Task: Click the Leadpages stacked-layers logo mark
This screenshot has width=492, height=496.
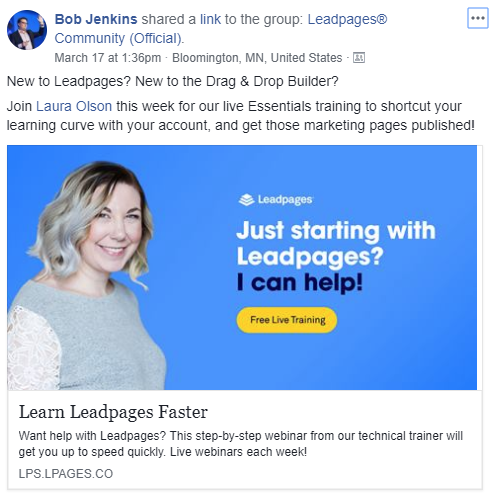Action: [246, 200]
